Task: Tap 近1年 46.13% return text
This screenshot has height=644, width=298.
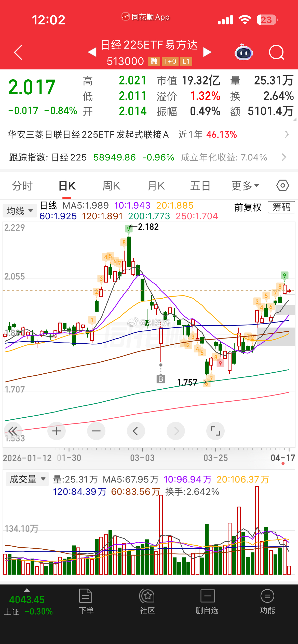Action: coord(208,134)
